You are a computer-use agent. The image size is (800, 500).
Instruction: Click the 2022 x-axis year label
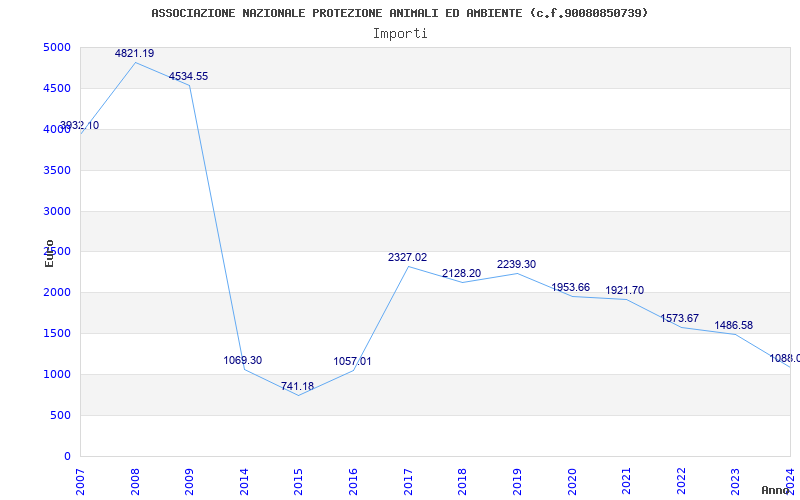point(681,482)
